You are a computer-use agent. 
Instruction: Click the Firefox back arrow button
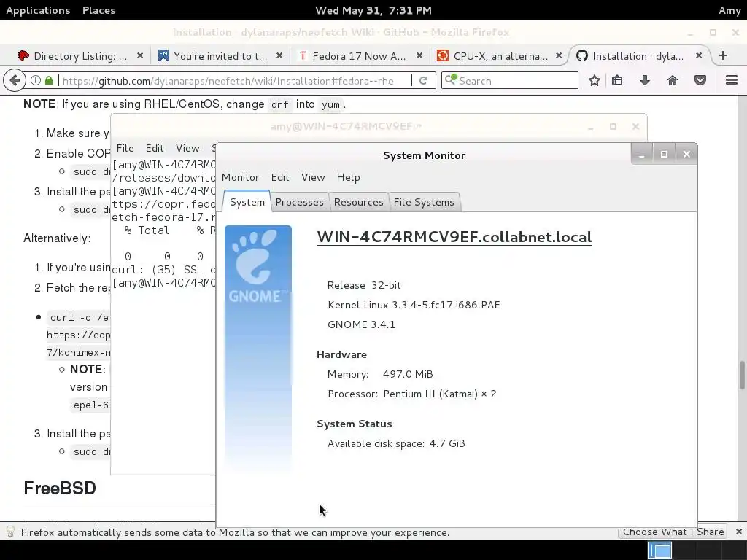pyautogui.click(x=15, y=80)
